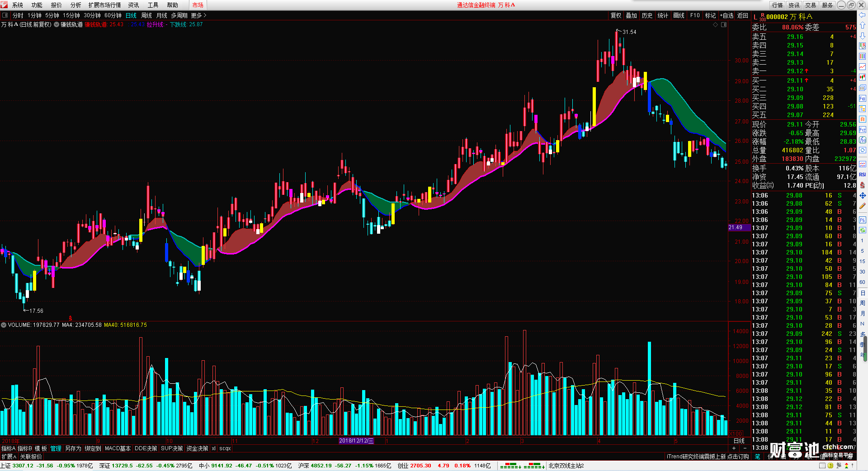The width and height of the screenshot is (868, 471).
Task: Open the 分析 menu
Action: [x=76, y=5]
